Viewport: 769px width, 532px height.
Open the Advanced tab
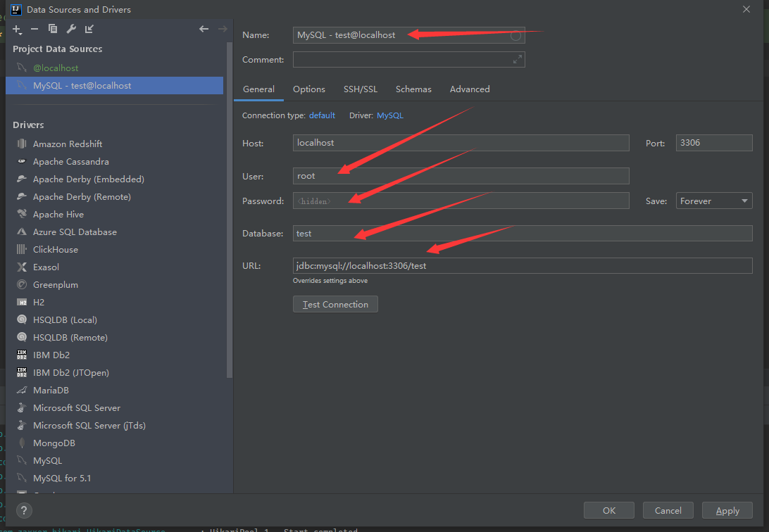click(470, 89)
